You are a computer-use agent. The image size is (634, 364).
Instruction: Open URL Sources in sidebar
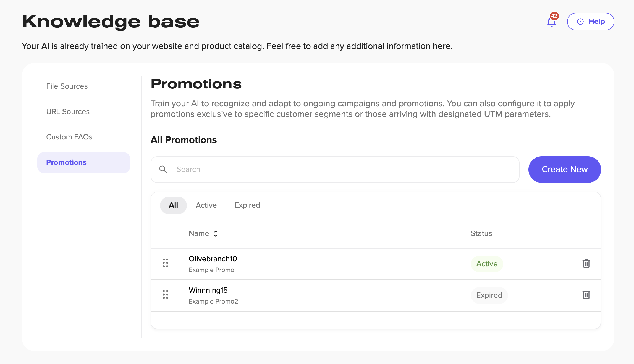(68, 112)
